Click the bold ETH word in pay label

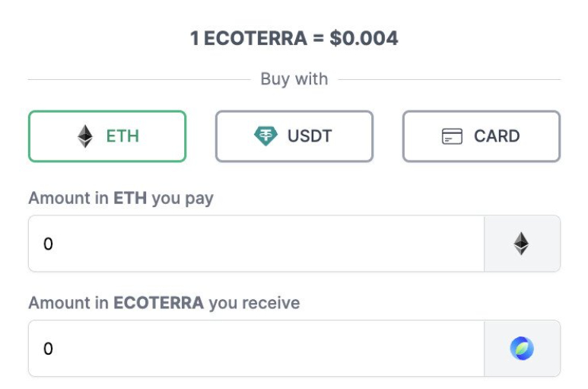point(130,198)
